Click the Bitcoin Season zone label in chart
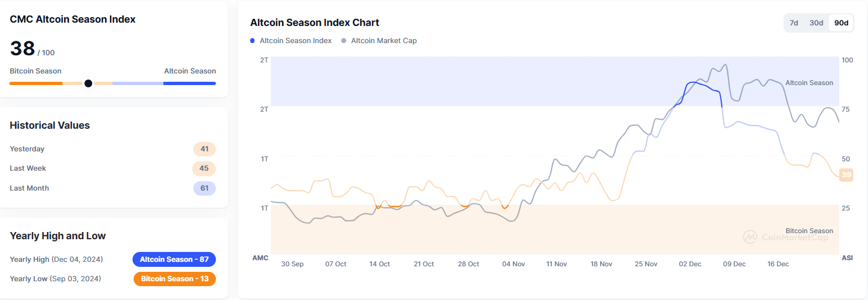868x300 pixels. pyautogui.click(x=809, y=231)
